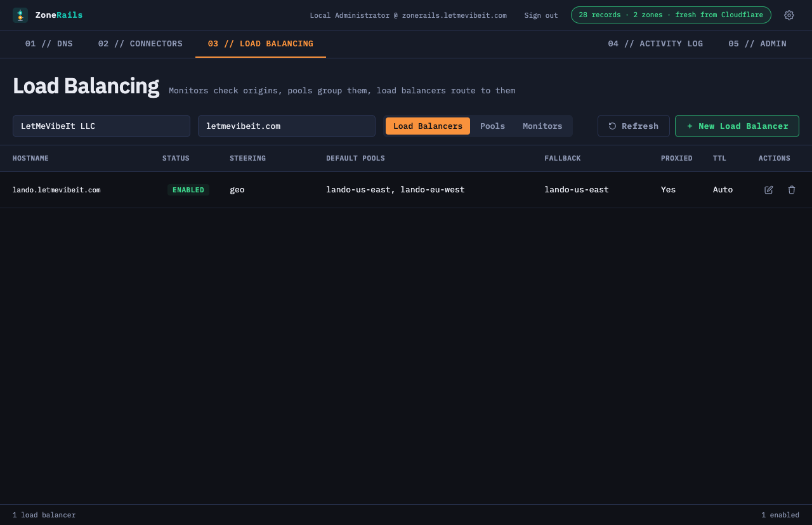Edit the lando.letmevibeit.com load balancer
Viewport: 812px width, 525px height.
[769, 190]
